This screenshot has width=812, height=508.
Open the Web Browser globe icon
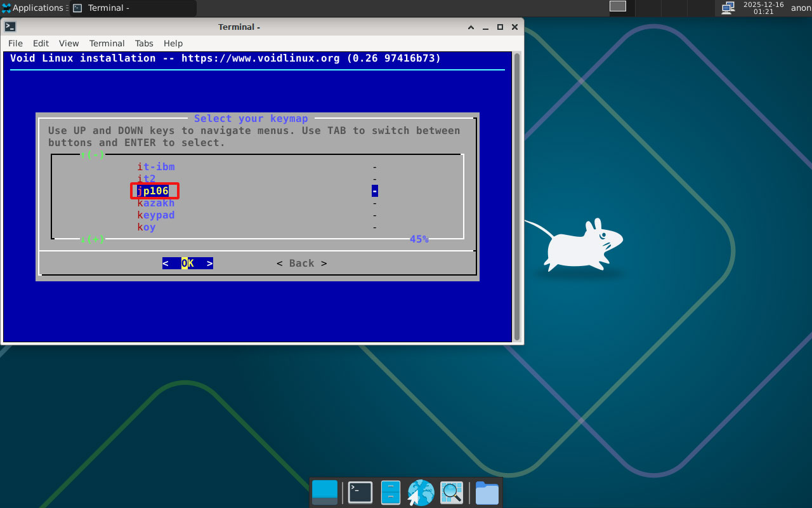421,492
